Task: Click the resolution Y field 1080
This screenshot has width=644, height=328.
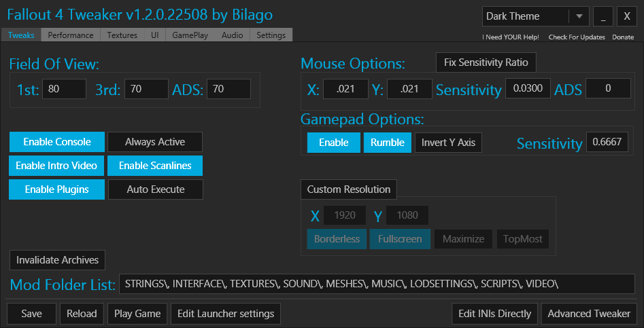Action: coord(407,215)
